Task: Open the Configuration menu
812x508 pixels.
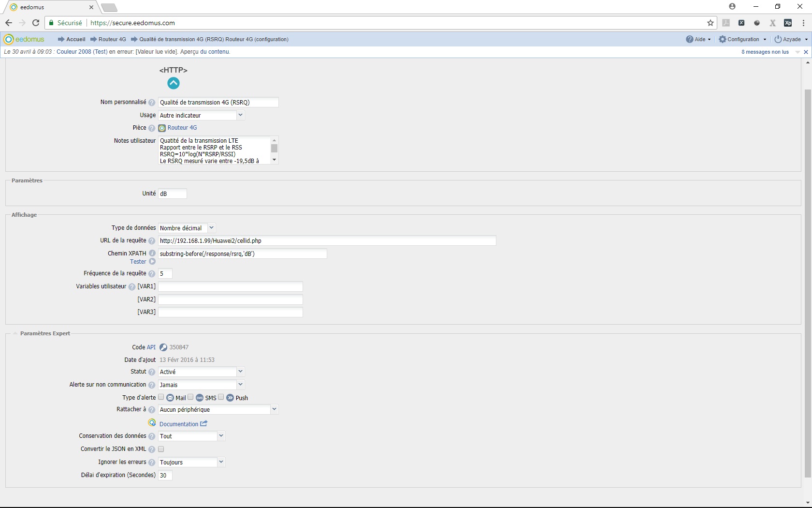Action: [742, 39]
